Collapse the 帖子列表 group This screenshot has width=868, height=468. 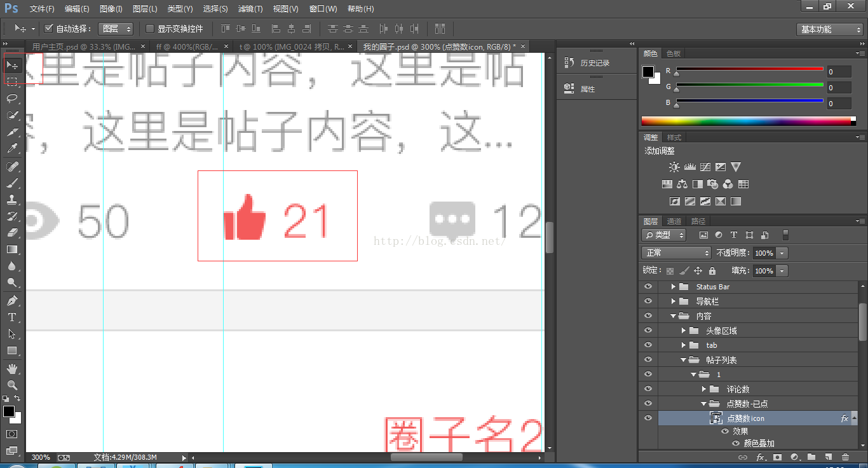(683, 360)
